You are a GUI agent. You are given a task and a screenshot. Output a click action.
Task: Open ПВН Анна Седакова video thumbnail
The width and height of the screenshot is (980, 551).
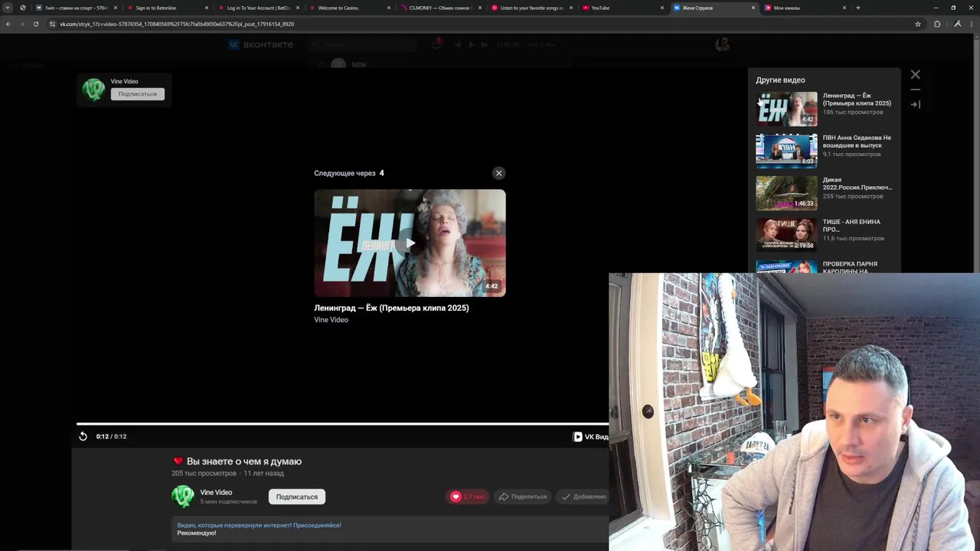pos(786,151)
